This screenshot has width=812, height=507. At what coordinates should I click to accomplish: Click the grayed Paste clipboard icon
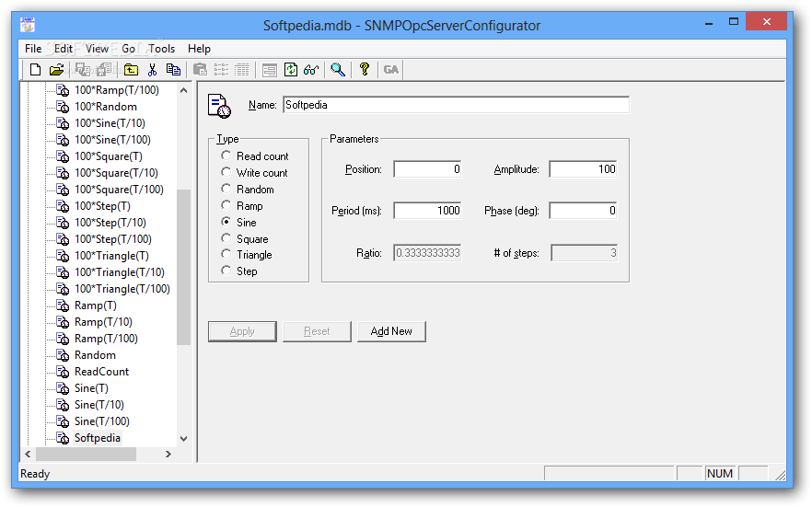tap(200, 69)
